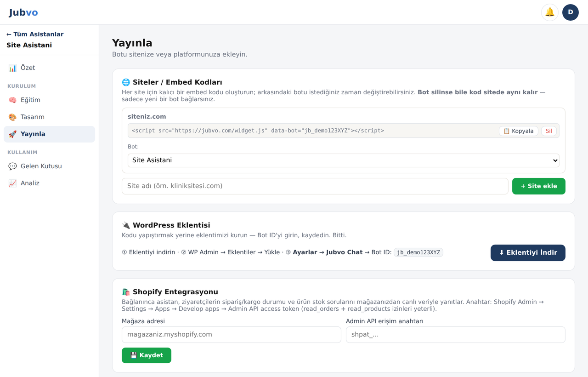Click the Özet bar chart icon

[x=12, y=68]
